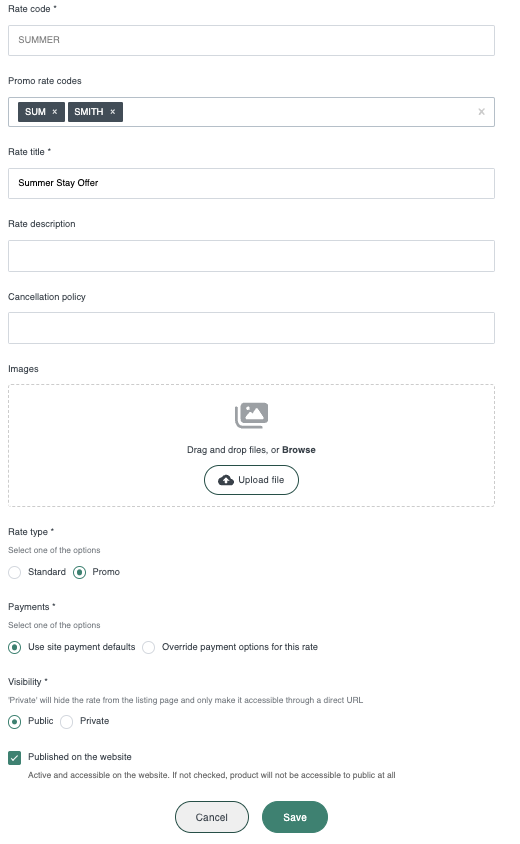
Task: Click into the Rate title field
Action: 251,184
